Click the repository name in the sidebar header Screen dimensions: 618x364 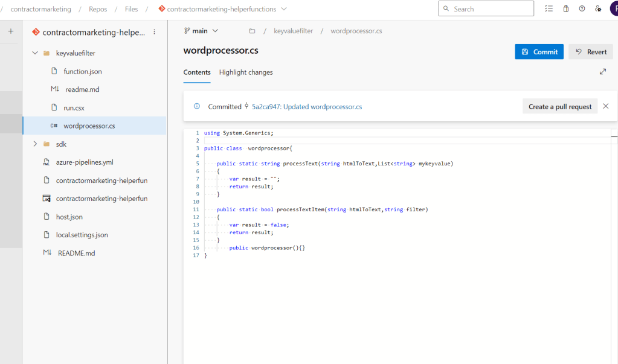coord(94,33)
